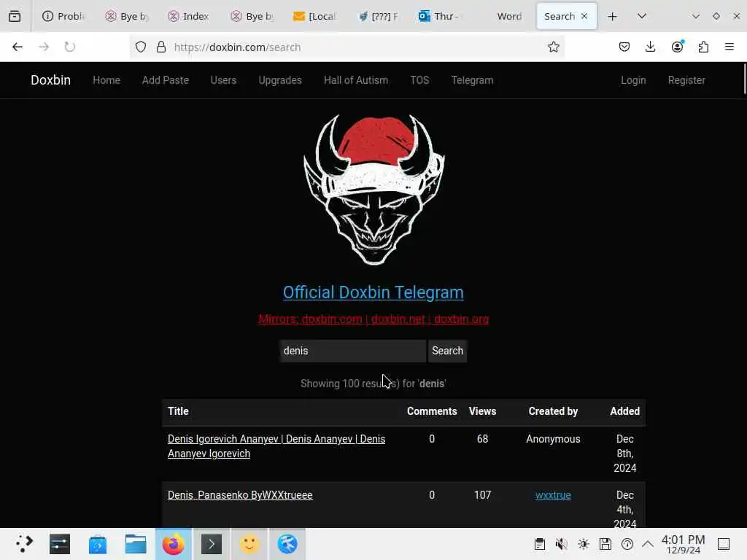
Task: Bookmark this page with the star icon
Action: 553,47
